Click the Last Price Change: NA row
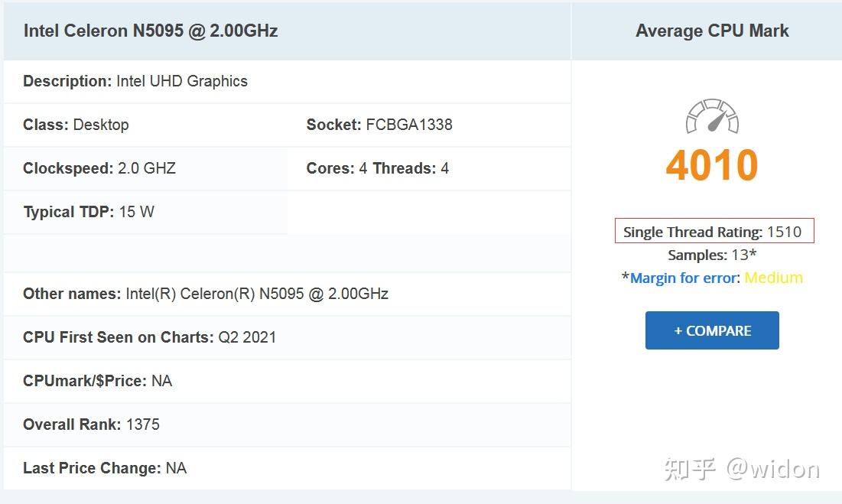Viewport: 842px width, 504px height. pos(105,468)
